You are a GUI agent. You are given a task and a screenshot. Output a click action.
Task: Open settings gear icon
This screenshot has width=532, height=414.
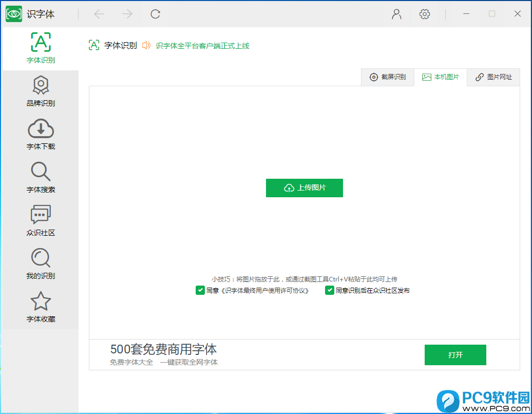(x=425, y=14)
